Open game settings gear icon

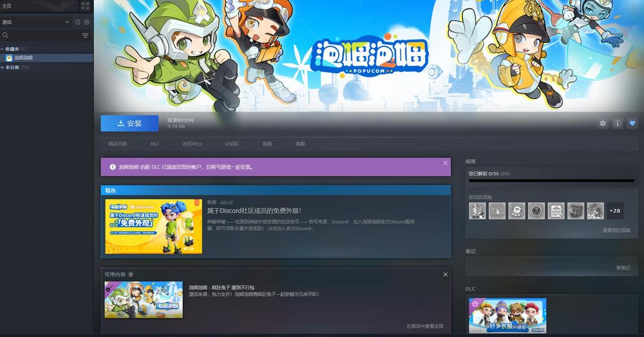(602, 123)
